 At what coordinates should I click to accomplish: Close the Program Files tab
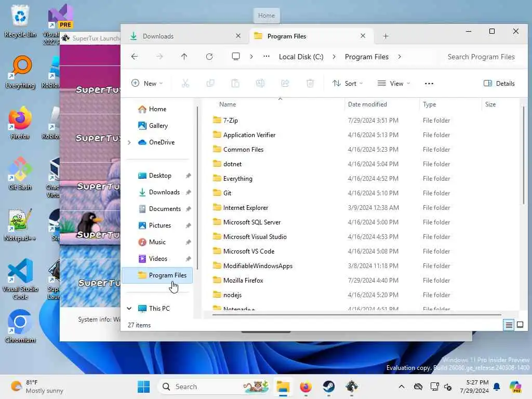pos(363,36)
